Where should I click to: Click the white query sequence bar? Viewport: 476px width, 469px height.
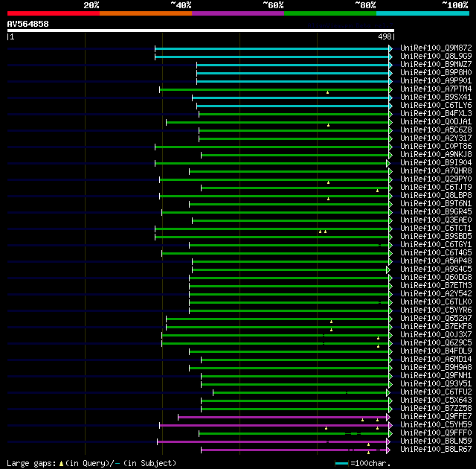201,31
